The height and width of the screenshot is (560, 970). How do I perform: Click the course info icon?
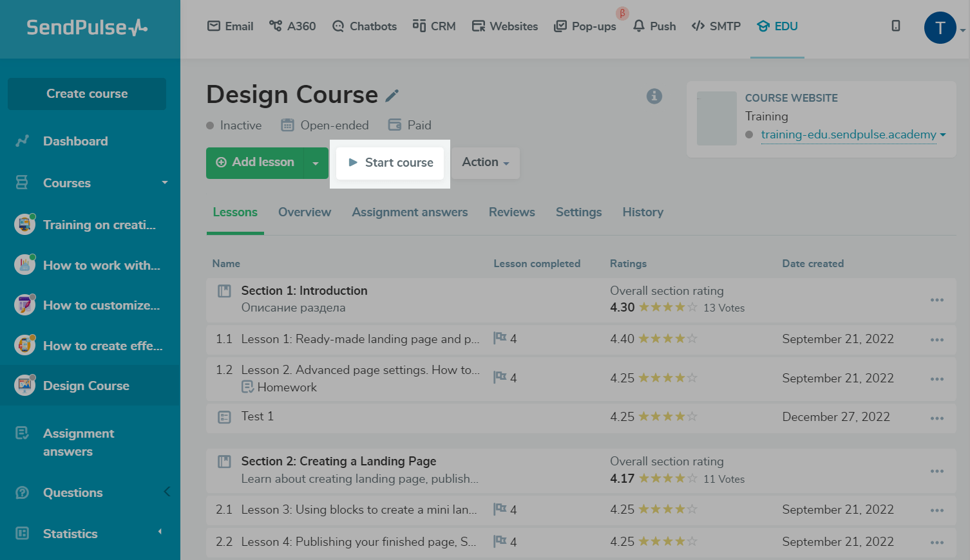click(x=654, y=96)
